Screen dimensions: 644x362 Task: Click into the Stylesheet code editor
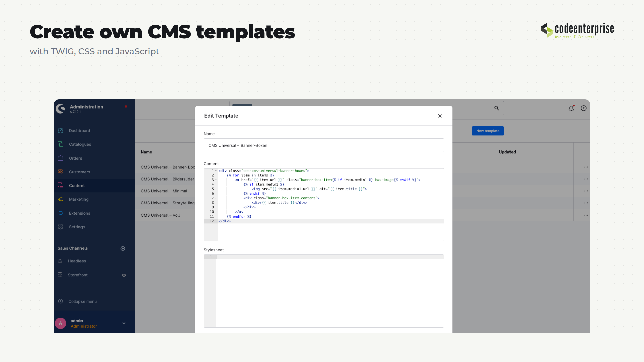324,291
